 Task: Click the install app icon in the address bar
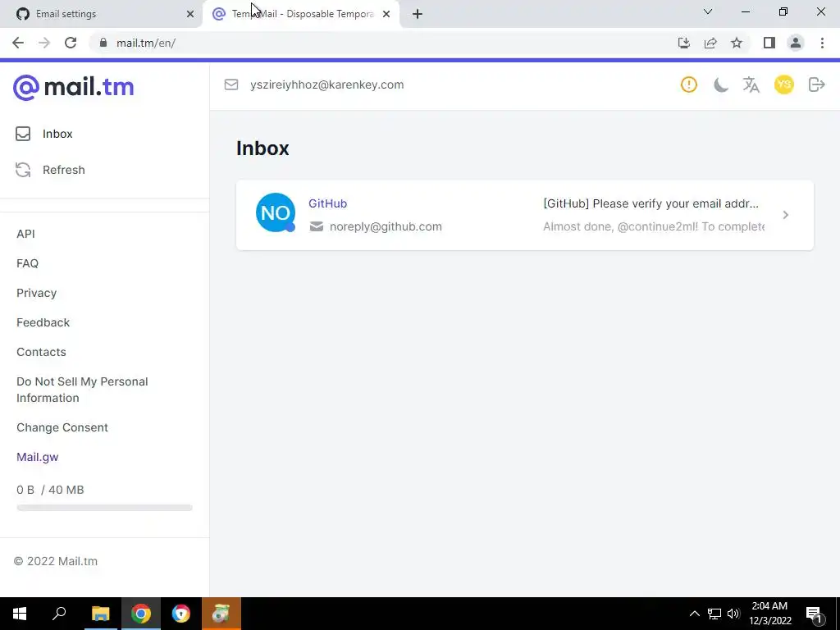(684, 43)
